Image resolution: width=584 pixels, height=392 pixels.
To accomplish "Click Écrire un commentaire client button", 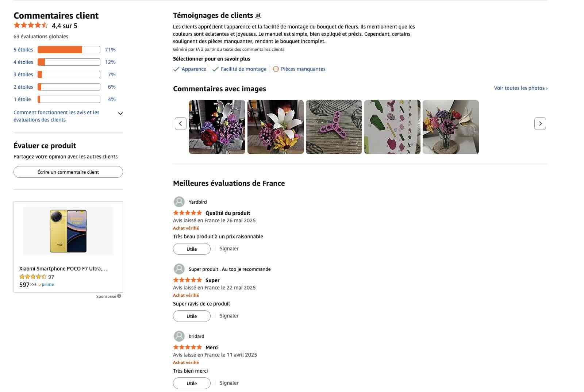I will click(x=68, y=172).
